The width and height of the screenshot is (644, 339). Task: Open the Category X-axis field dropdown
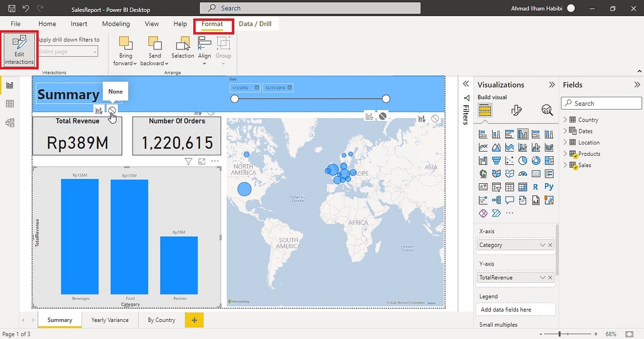(x=543, y=245)
